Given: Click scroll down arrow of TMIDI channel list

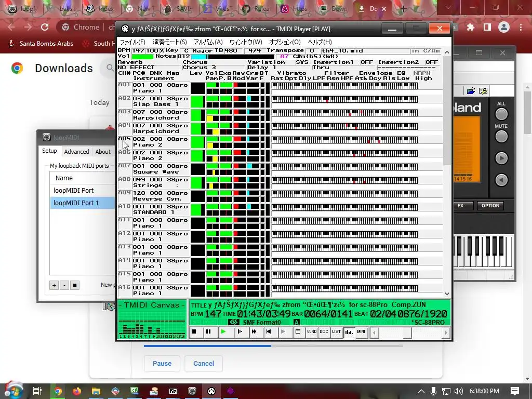Looking at the screenshot, I should point(447,294).
